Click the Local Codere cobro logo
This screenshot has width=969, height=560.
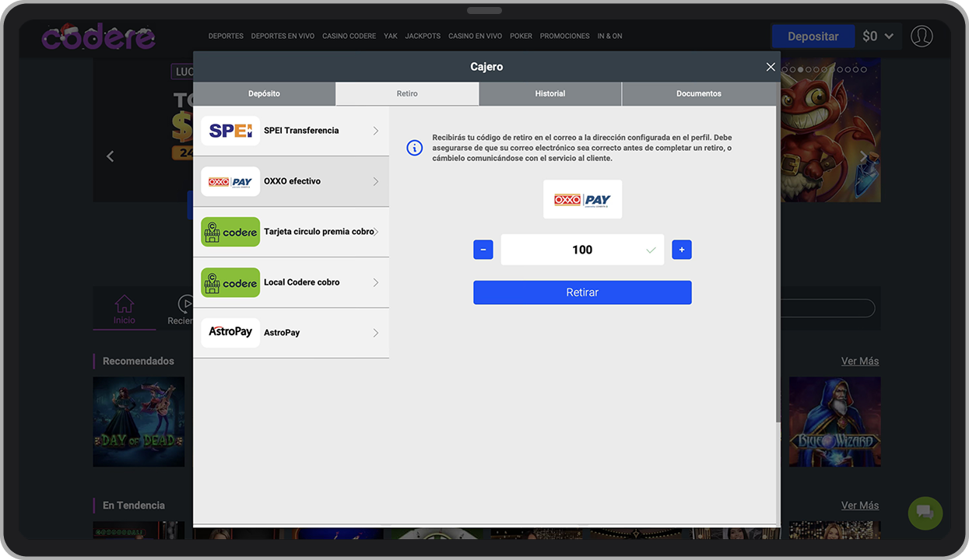click(x=230, y=282)
